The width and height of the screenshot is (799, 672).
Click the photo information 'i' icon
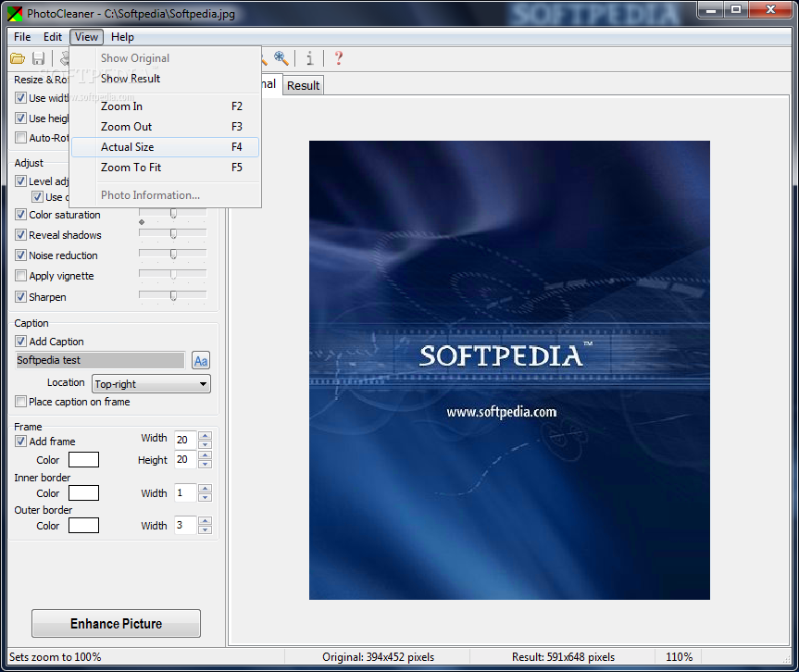(309, 58)
